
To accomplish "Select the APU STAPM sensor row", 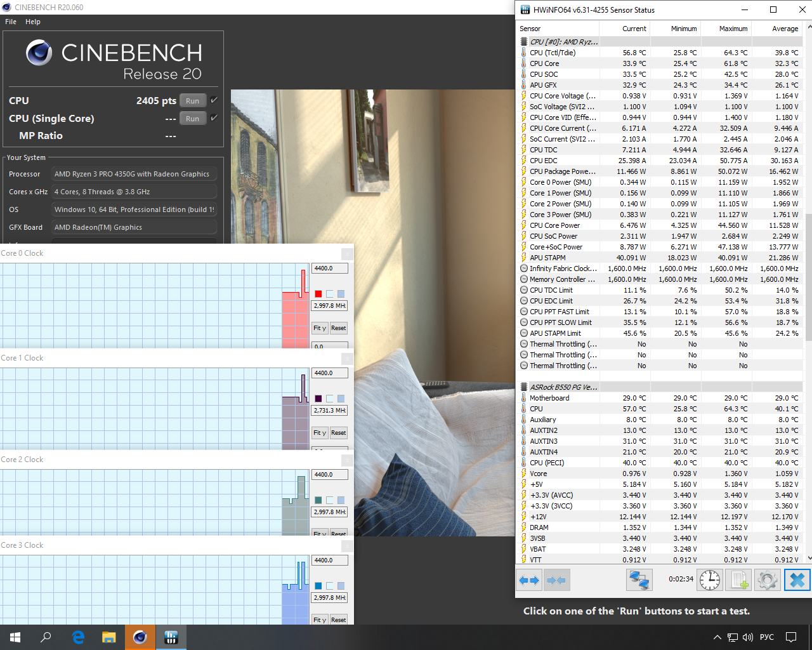I will (x=660, y=258).
